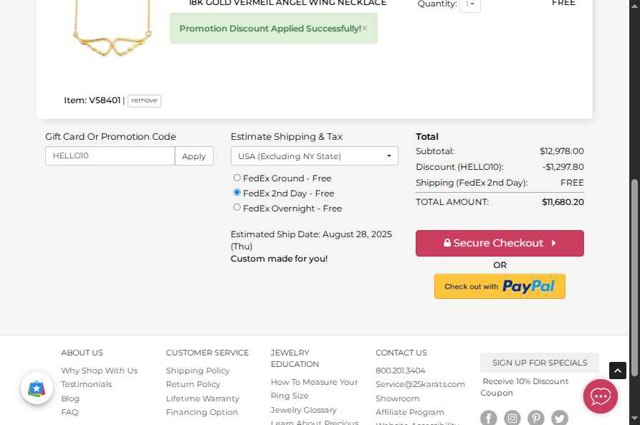This screenshot has width=640, height=425.
Task: Open the Quantity dropdown
Action: point(470,5)
